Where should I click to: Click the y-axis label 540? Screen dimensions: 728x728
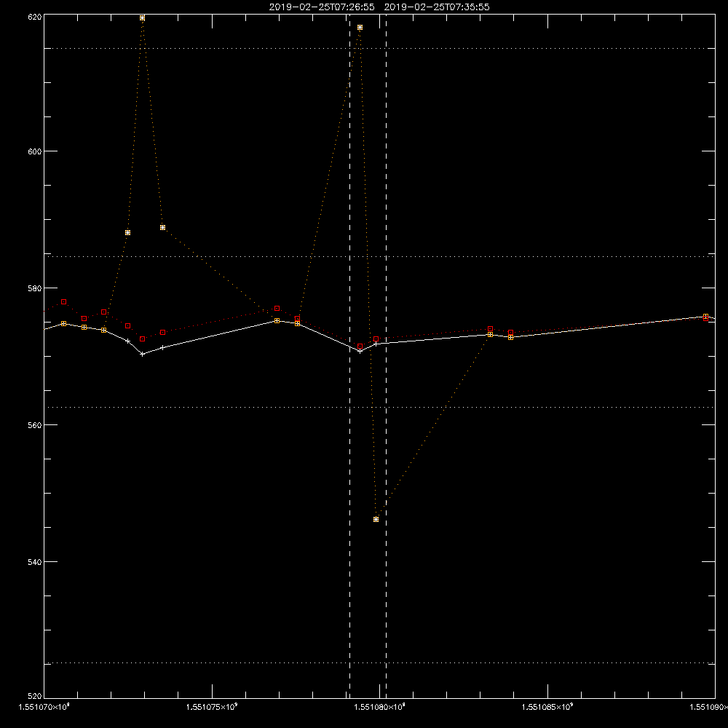[35, 562]
